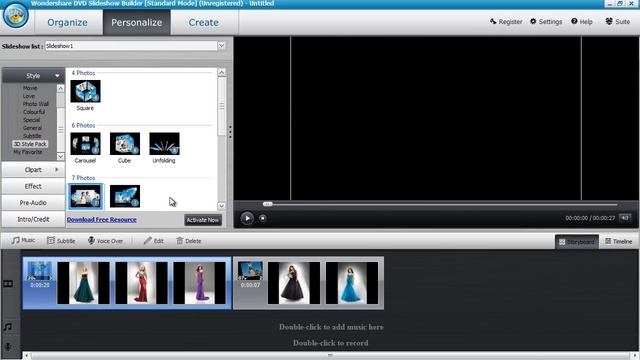Click the record narration track text

[331, 343]
